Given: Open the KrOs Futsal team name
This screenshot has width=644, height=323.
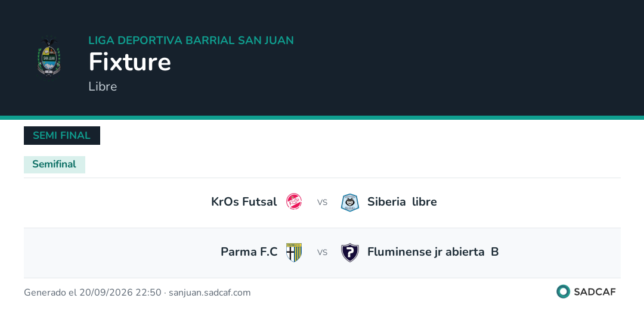Looking at the screenshot, I should tap(244, 201).
